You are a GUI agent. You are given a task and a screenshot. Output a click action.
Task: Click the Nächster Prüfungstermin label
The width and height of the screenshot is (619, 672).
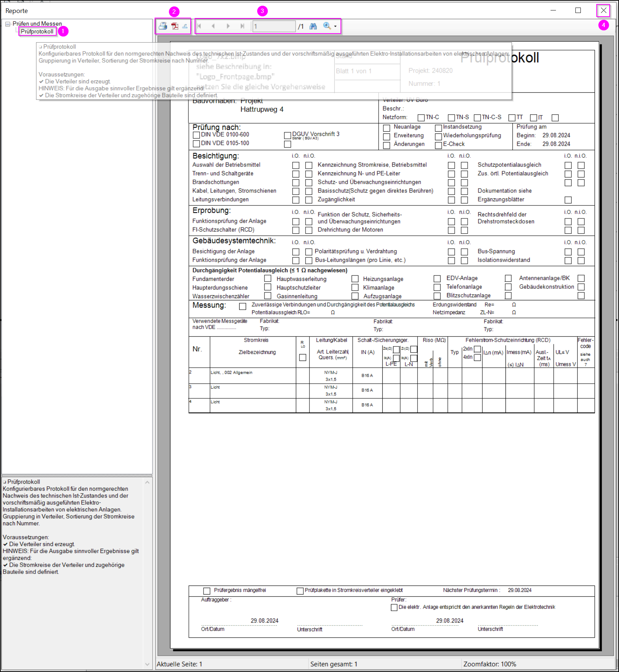[x=472, y=590]
